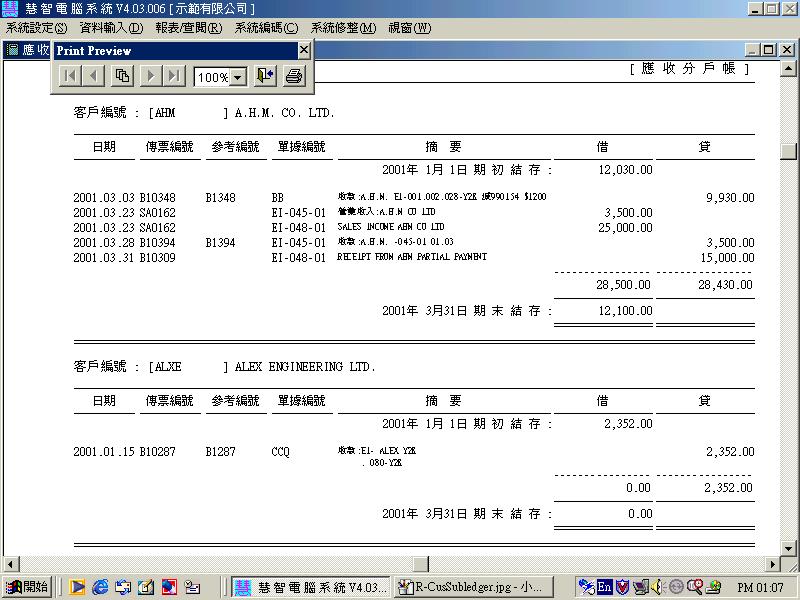Open the go-to-page icon in Print Preview
Screen dimensions: 800x600
pos(122,77)
